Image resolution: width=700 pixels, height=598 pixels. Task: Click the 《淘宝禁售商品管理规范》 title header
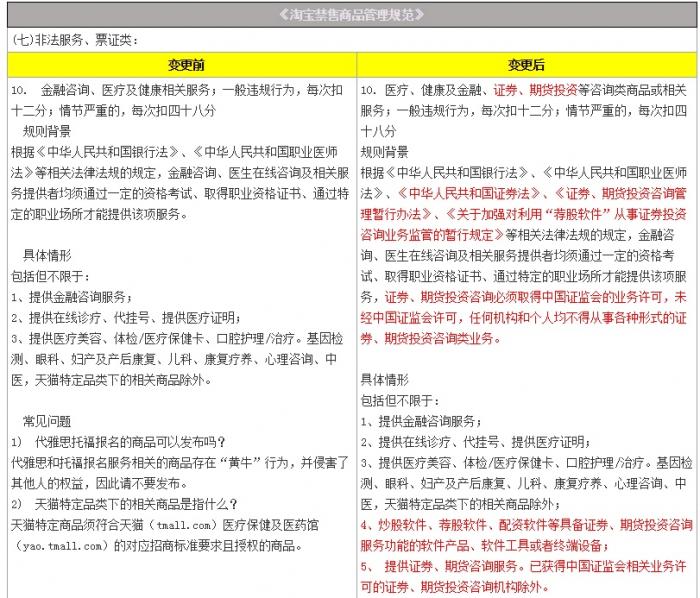click(x=349, y=14)
